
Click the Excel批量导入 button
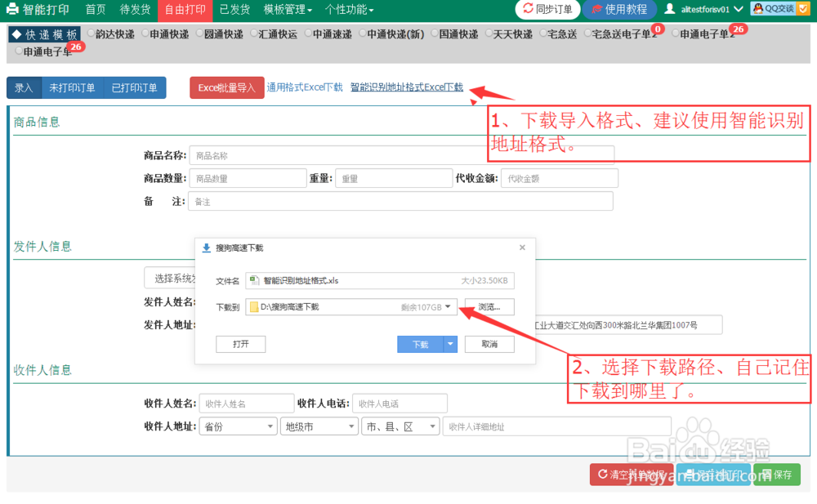point(226,87)
